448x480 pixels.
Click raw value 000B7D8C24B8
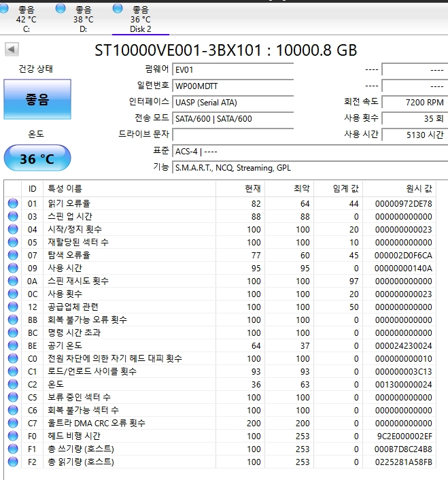click(x=403, y=449)
